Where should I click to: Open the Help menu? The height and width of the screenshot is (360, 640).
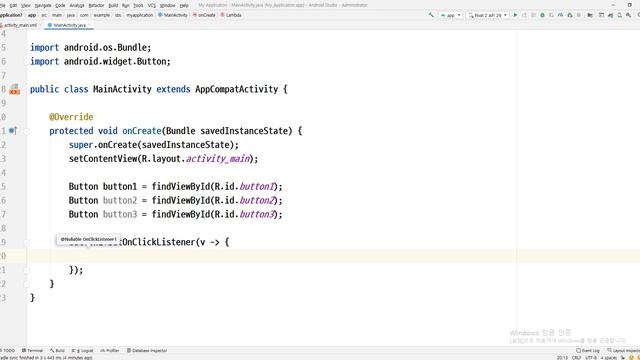184,5
